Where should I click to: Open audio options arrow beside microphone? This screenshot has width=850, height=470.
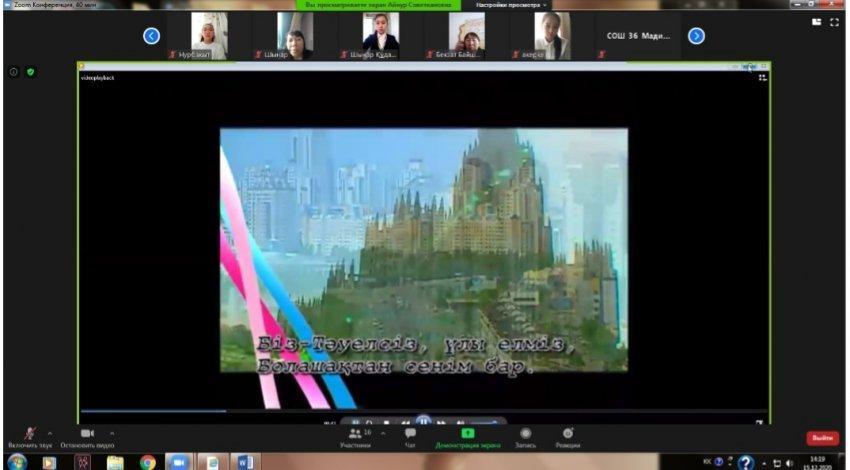(50, 433)
